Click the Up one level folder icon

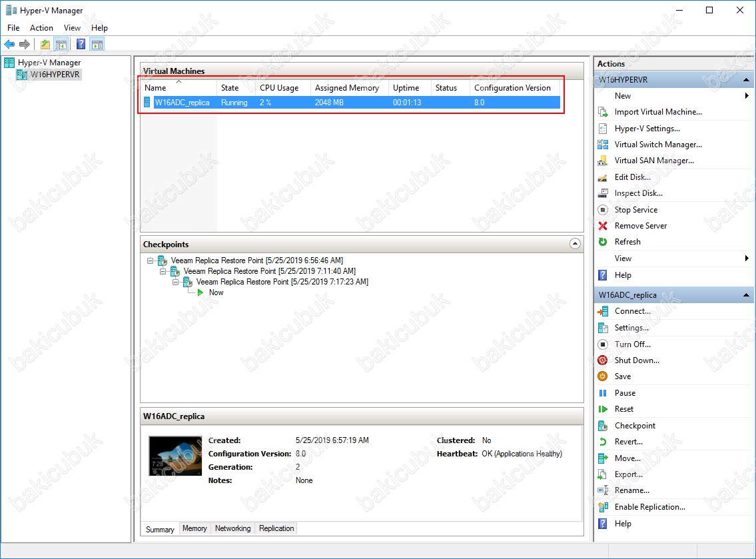click(45, 45)
